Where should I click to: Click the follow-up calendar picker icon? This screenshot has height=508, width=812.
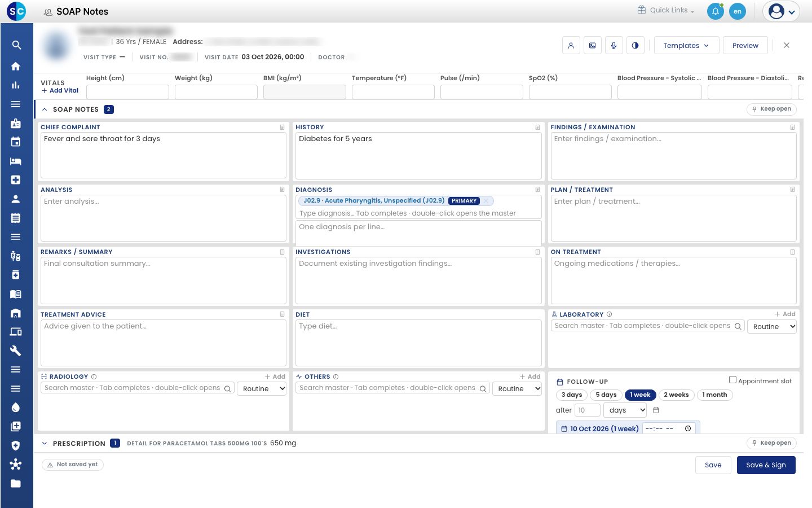point(656,410)
